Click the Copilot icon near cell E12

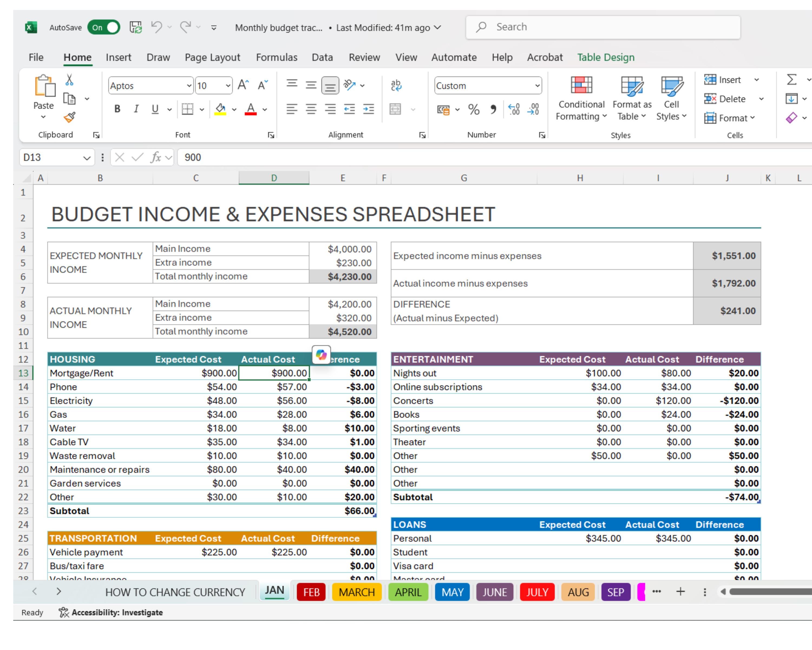point(321,355)
